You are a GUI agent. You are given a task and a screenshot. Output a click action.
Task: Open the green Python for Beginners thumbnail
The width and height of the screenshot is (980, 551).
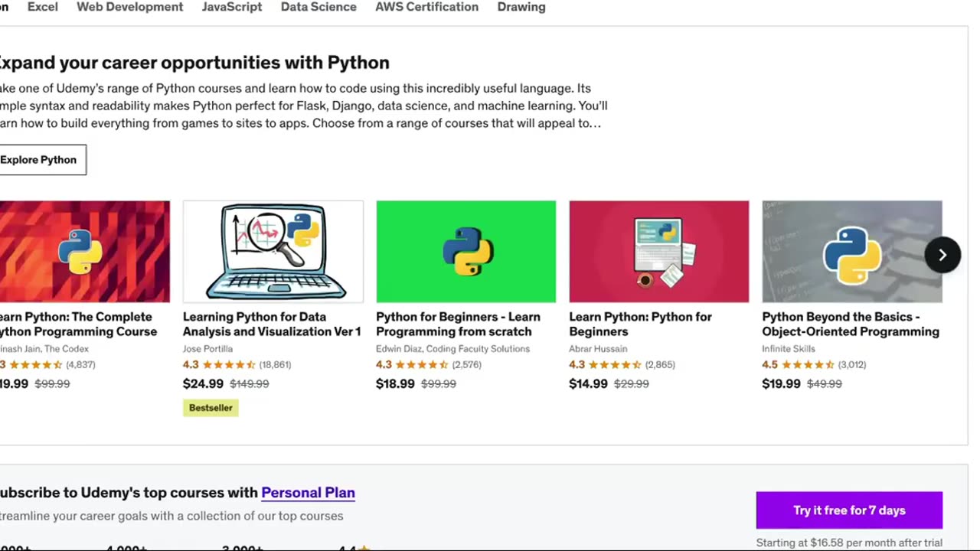466,252
